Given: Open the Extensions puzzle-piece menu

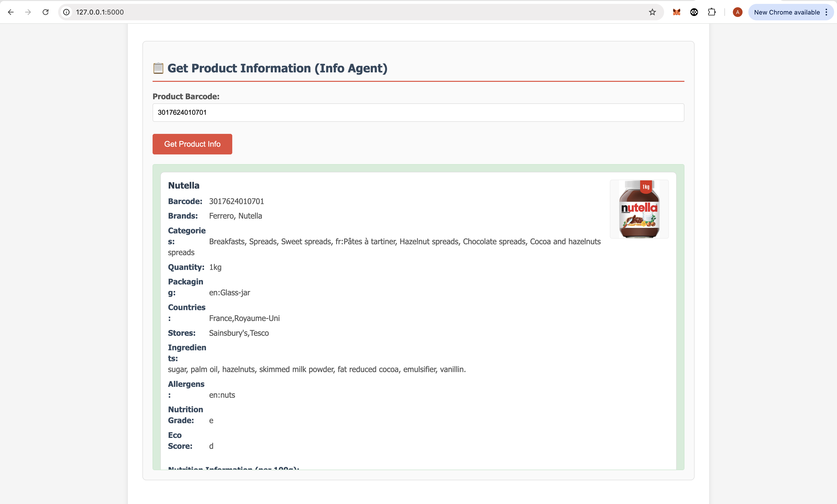Looking at the screenshot, I should (712, 12).
